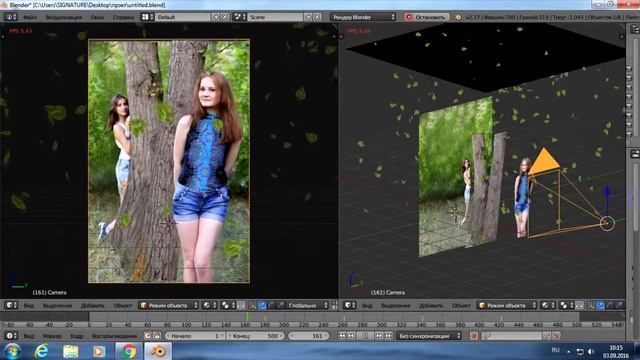This screenshot has width=640, height=360.
Task: Open pivot point selector in right viewport
Action: (566, 305)
